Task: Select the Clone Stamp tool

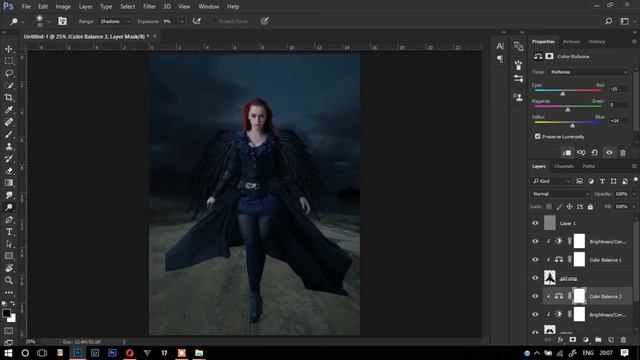Action: tap(9, 147)
